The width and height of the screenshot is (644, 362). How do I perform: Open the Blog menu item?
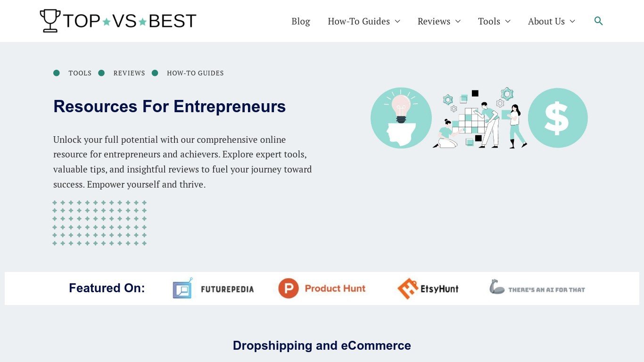301,21
